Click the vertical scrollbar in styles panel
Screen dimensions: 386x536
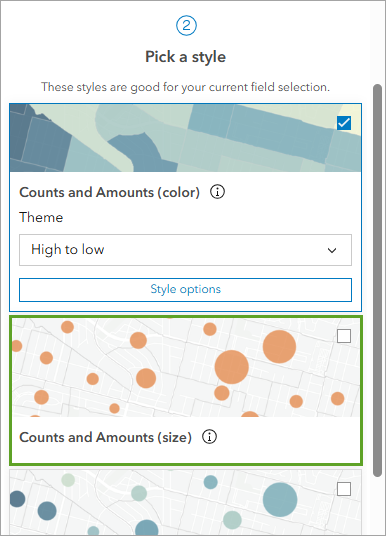coord(377,280)
